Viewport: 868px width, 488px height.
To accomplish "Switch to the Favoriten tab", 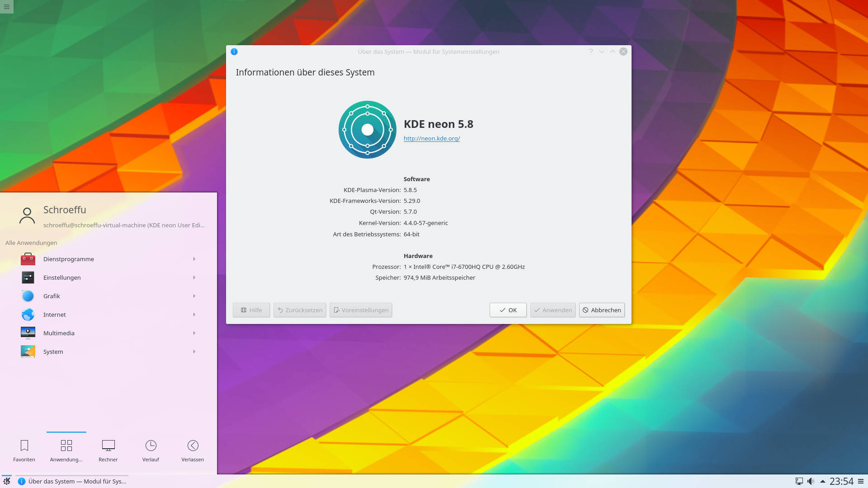I will click(x=24, y=451).
